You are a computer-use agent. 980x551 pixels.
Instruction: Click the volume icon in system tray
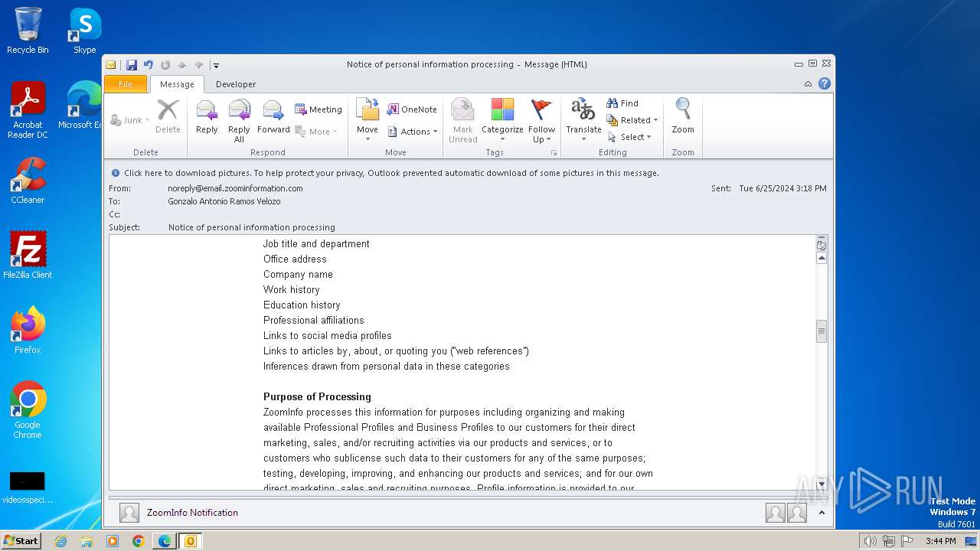click(870, 541)
